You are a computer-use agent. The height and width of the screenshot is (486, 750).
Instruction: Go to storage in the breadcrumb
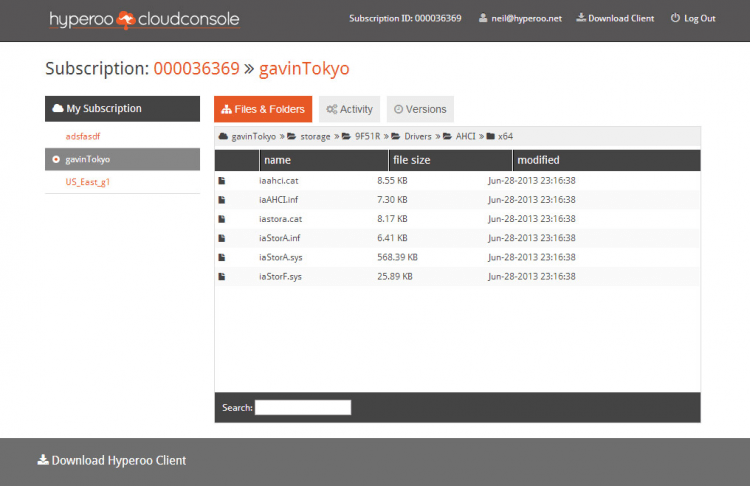pyautogui.click(x=315, y=136)
